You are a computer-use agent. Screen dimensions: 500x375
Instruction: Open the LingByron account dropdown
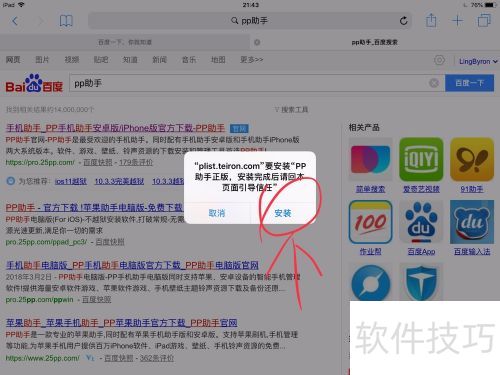pyautogui.click(x=478, y=61)
